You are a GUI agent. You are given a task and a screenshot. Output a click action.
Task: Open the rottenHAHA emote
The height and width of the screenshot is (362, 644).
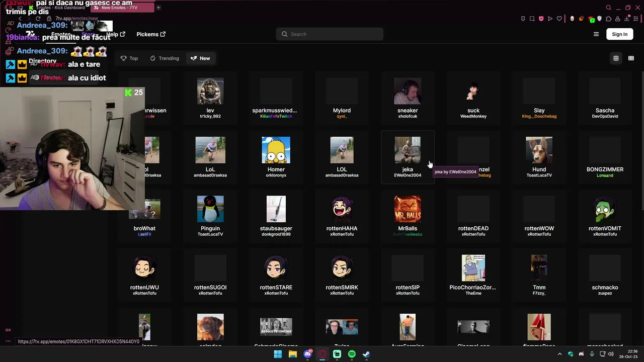[342, 209]
